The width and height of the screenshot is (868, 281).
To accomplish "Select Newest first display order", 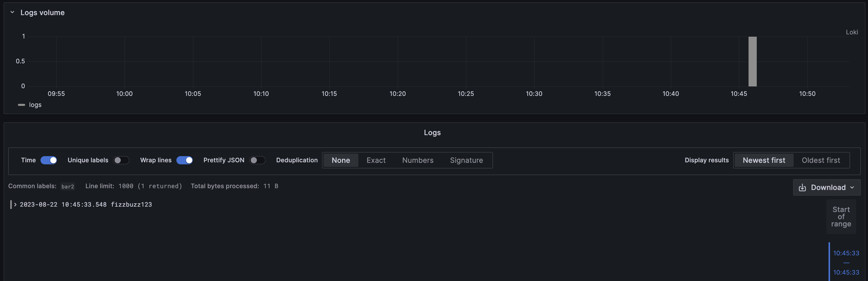I will (764, 160).
